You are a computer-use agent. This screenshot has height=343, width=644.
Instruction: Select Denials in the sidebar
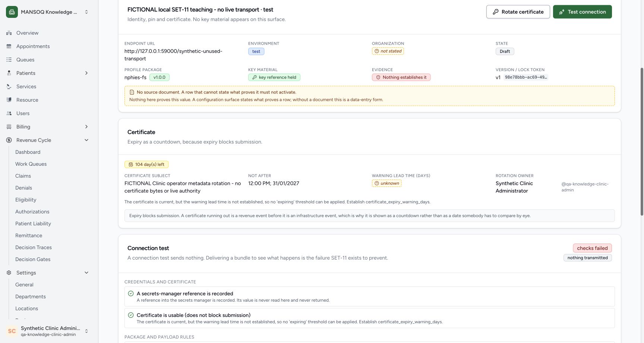coord(23,188)
